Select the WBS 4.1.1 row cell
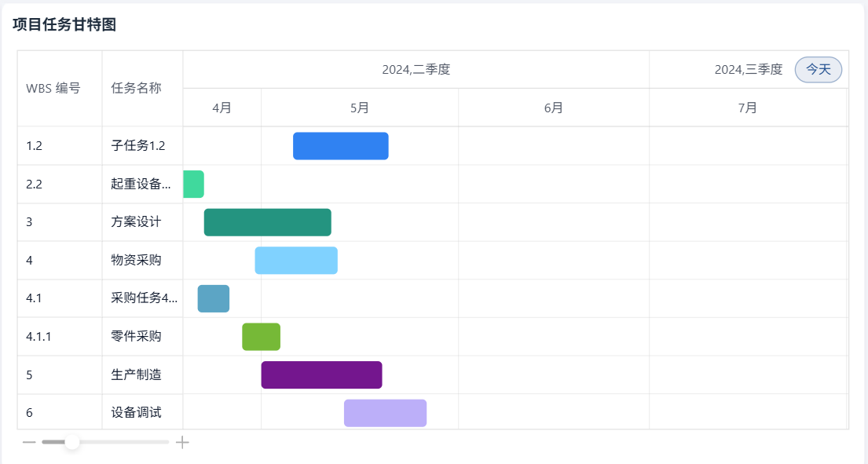868x464 pixels. pyautogui.click(x=60, y=337)
